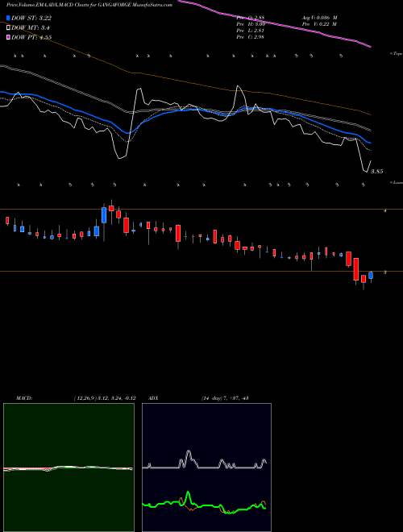Click the 'Avg V' average volume value
Screen dimensions: 403x532
(x=319, y=18)
